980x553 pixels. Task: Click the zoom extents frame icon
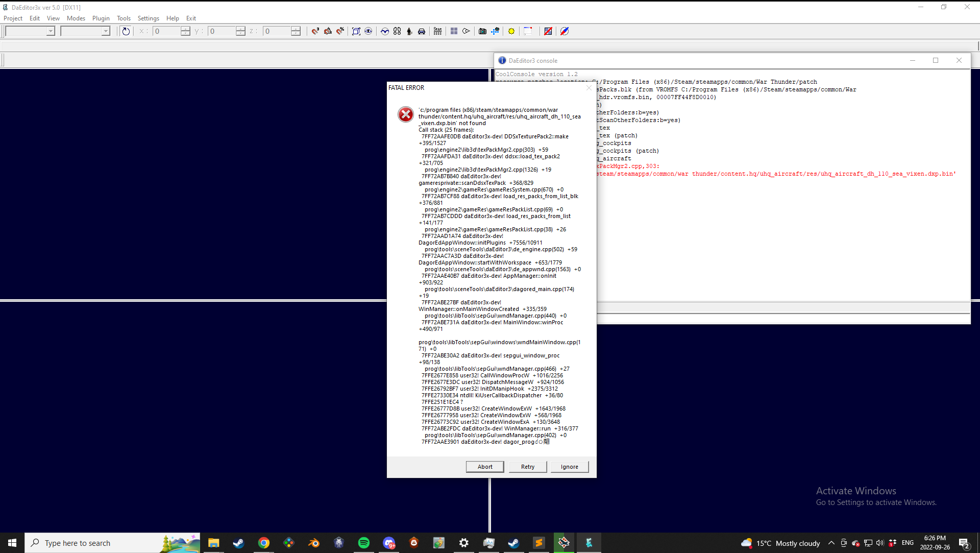[356, 31]
